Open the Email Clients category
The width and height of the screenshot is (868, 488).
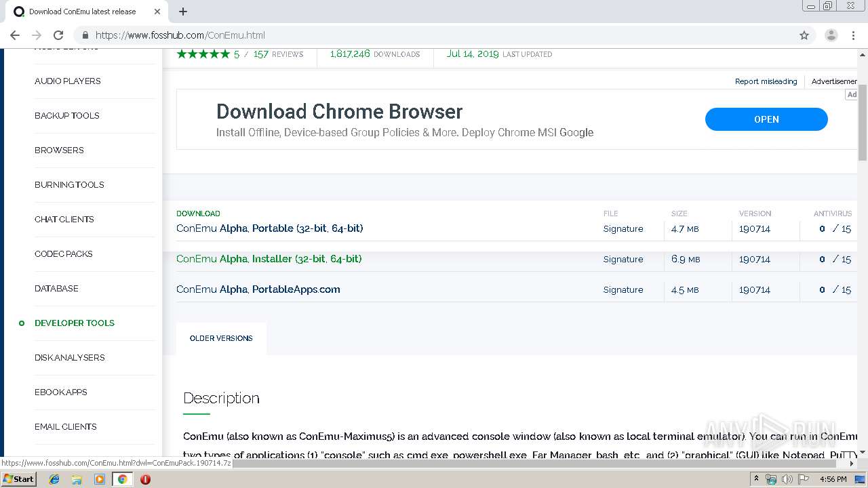point(66,426)
